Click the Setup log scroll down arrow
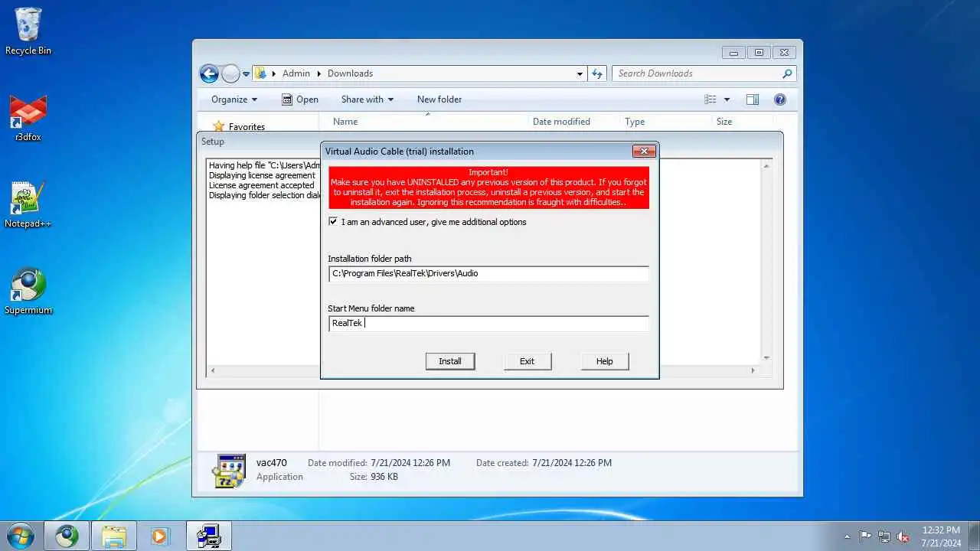 coord(766,357)
